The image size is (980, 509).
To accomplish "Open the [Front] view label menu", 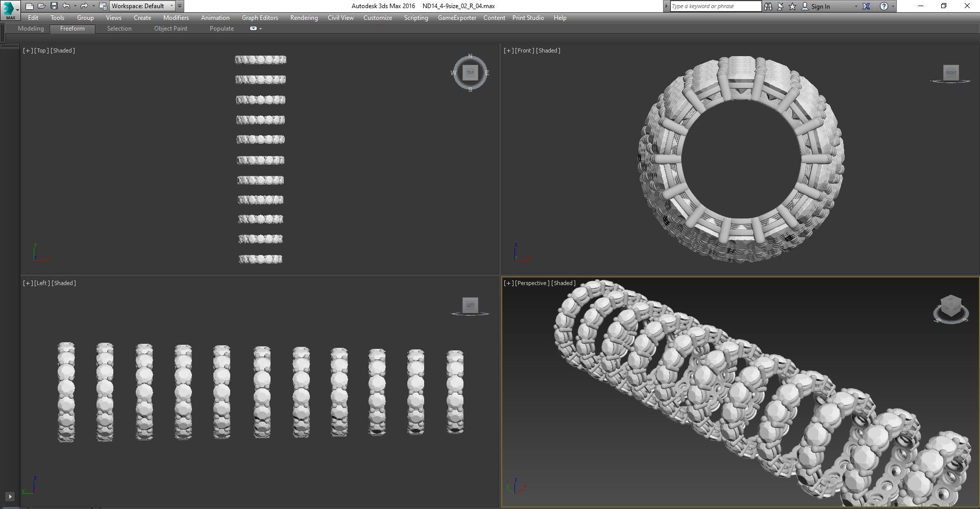I will click(x=525, y=50).
